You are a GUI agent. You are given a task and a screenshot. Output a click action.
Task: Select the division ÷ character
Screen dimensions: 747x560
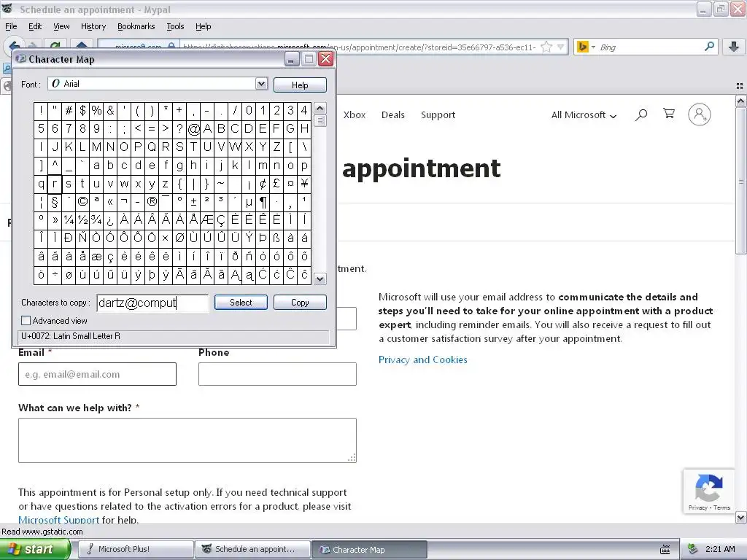tap(55, 275)
